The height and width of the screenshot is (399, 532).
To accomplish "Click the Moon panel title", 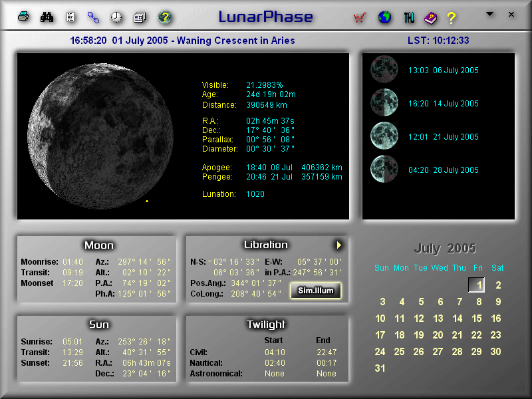I will coord(98,245).
